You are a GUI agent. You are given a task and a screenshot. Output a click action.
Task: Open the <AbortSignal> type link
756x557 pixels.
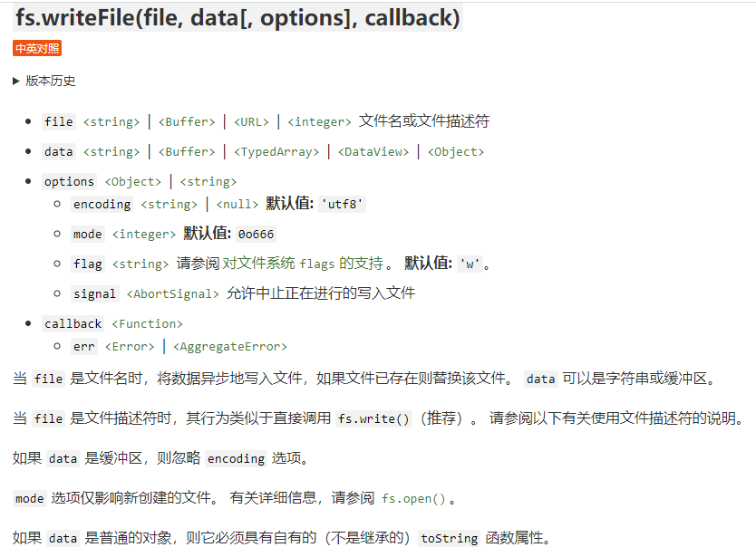pos(173,293)
